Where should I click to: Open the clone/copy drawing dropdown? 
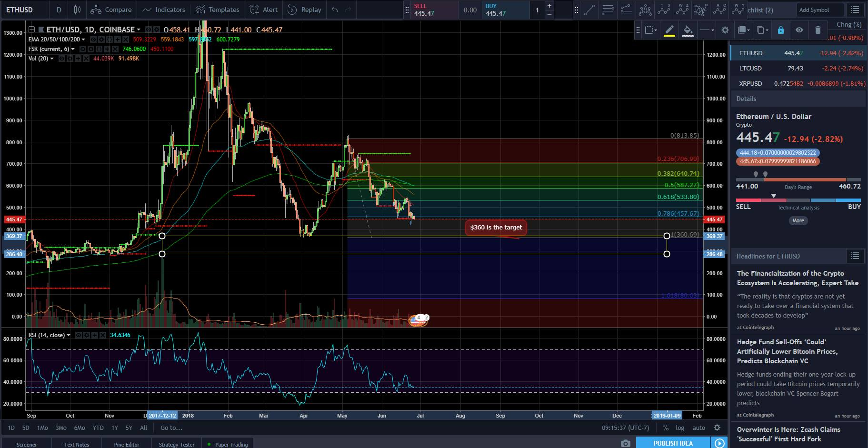pyautogui.click(x=762, y=30)
